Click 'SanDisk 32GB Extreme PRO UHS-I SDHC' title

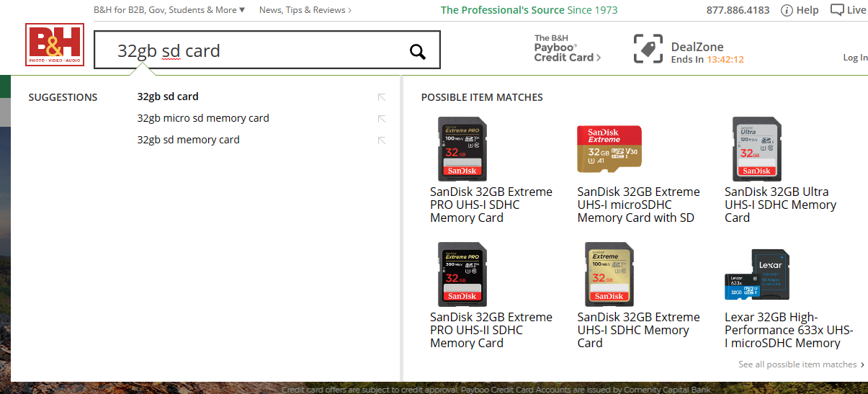pos(491,205)
